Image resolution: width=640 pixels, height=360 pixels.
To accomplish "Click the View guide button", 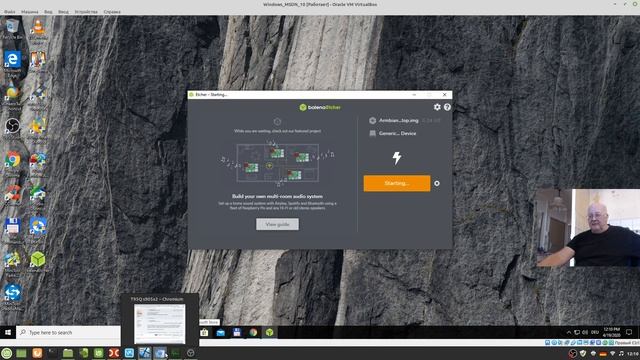I will point(278,224).
